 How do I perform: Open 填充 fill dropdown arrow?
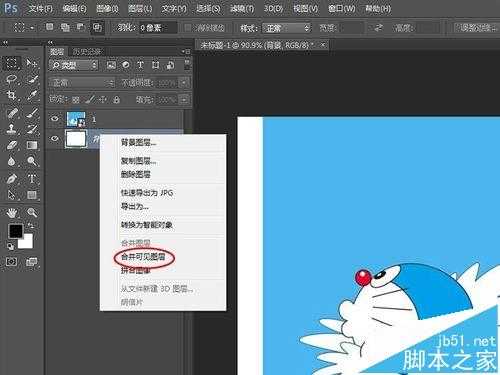[184, 99]
